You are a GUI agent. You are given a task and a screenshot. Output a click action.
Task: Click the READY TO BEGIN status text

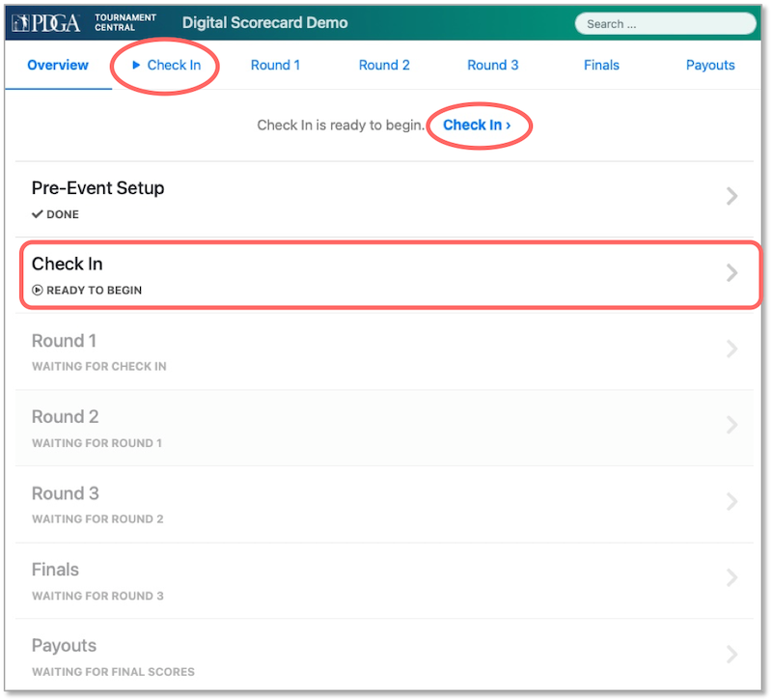click(94, 291)
